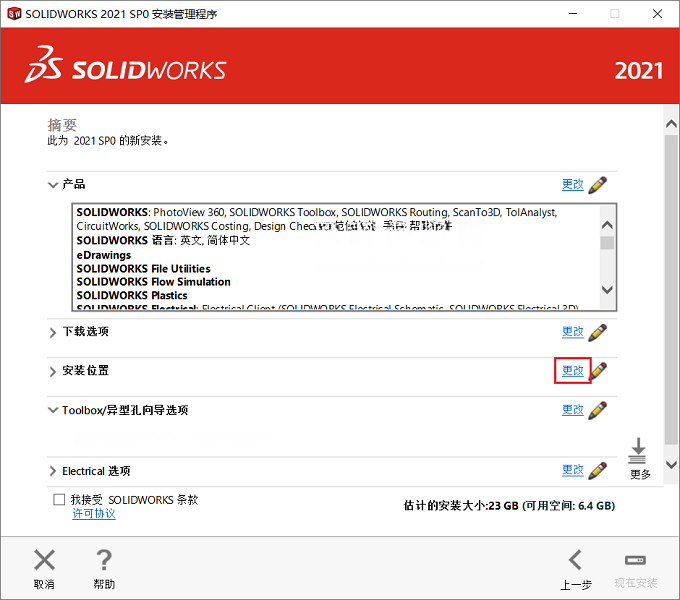Image resolution: width=680 pixels, height=600 pixels.
Task: Click 更改 link for Electrical 选项
Action: [x=572, y=470]
